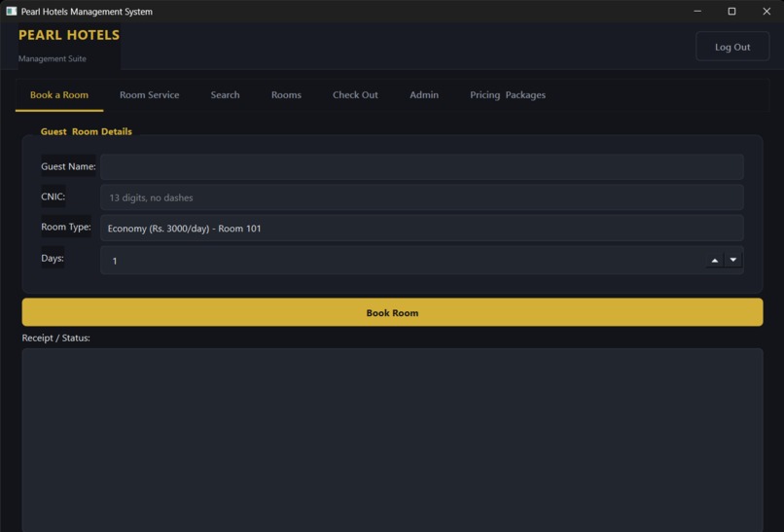Open the Room Service tab
Screen dimensions: 784x532
click(x=149, y=95)
